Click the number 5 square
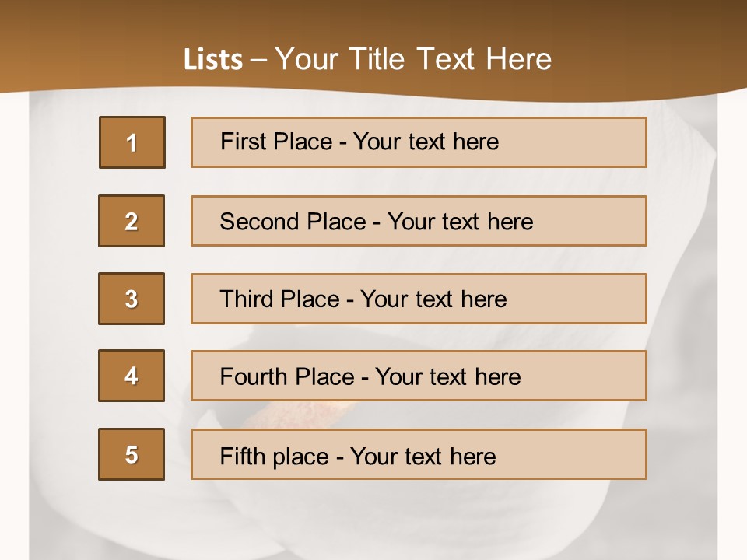Viewport: 747px width, 560px height. pyautogui.click(x=132, y=454)
